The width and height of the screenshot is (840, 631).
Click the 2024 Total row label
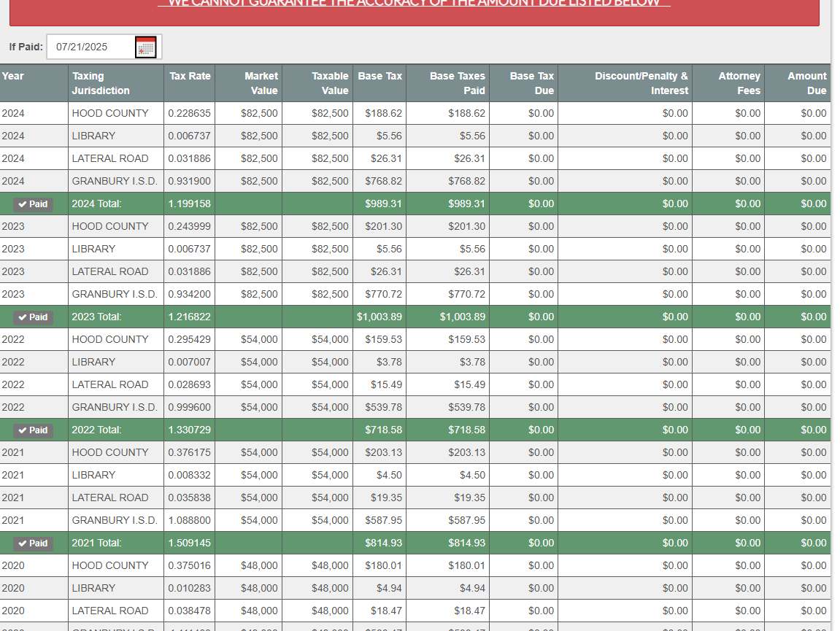(x=96, y=204)
